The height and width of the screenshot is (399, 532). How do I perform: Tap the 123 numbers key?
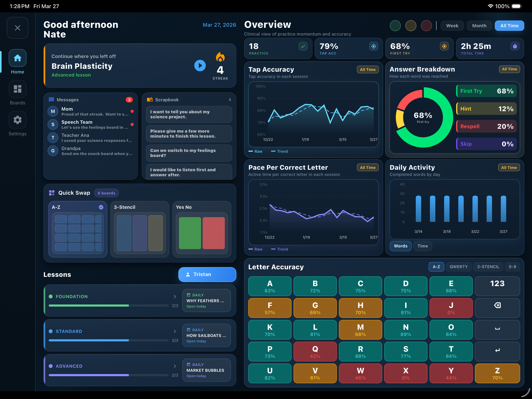[497, 286]
